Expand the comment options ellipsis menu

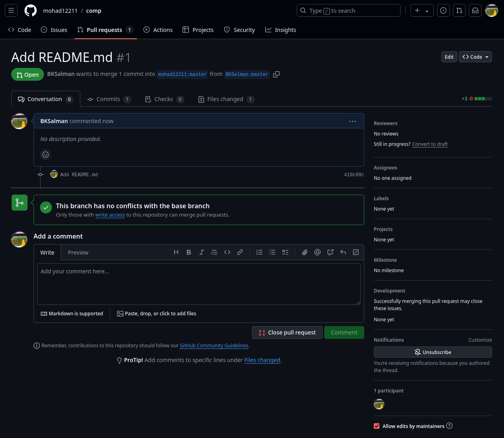tap(353, 121)
